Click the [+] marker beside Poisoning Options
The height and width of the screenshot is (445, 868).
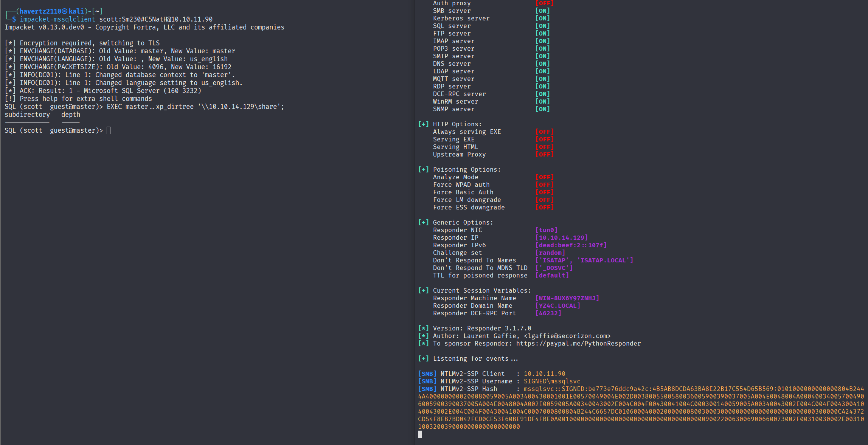(x=423, y=170)
